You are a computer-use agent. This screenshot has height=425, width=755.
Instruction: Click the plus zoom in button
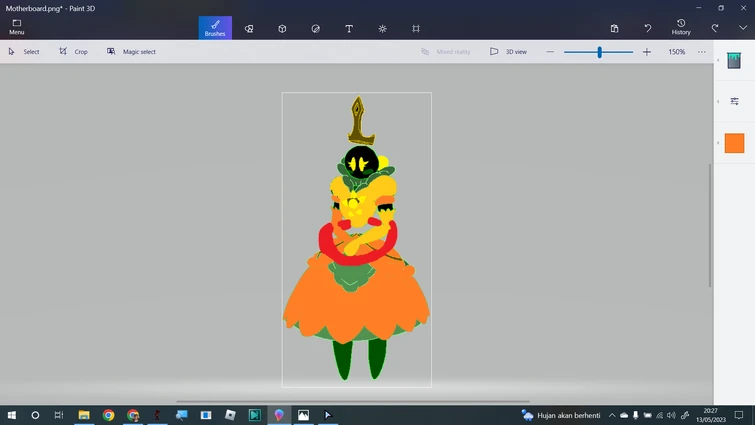pos(647,52)
